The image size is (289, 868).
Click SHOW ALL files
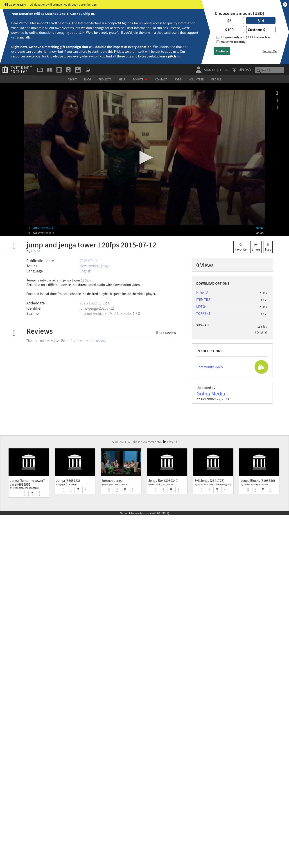[203, 325]
